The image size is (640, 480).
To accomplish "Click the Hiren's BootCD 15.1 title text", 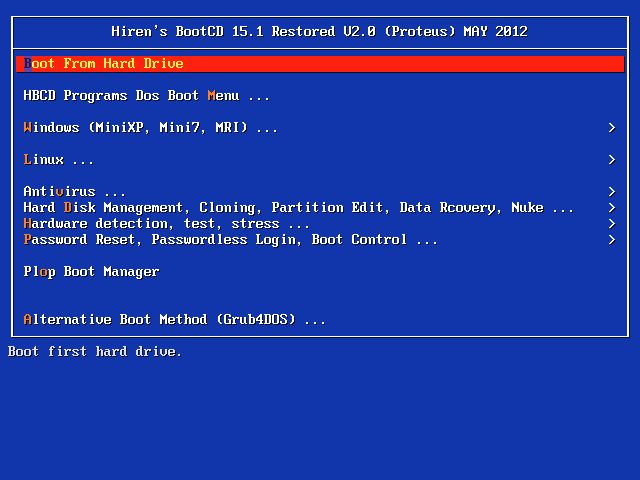I will tap(320, 31).
